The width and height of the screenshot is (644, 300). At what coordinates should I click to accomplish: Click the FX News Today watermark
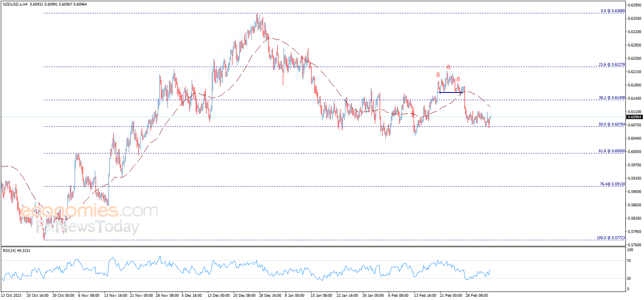(88, 227)
